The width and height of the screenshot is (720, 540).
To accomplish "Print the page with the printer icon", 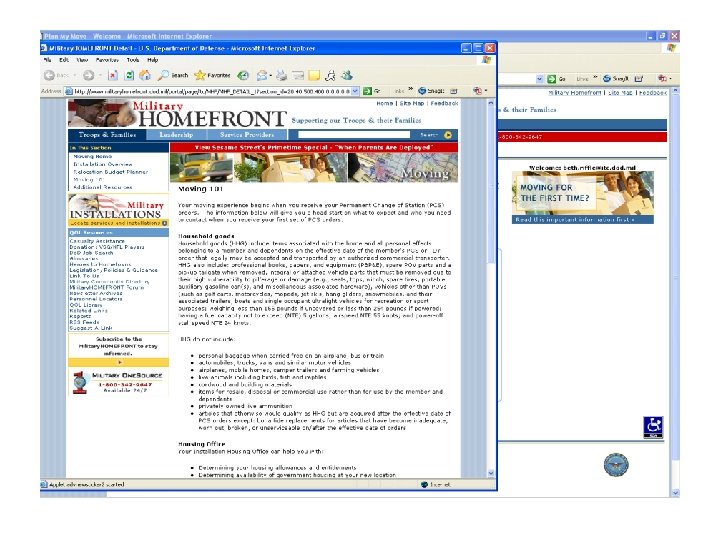I will 281,75.
